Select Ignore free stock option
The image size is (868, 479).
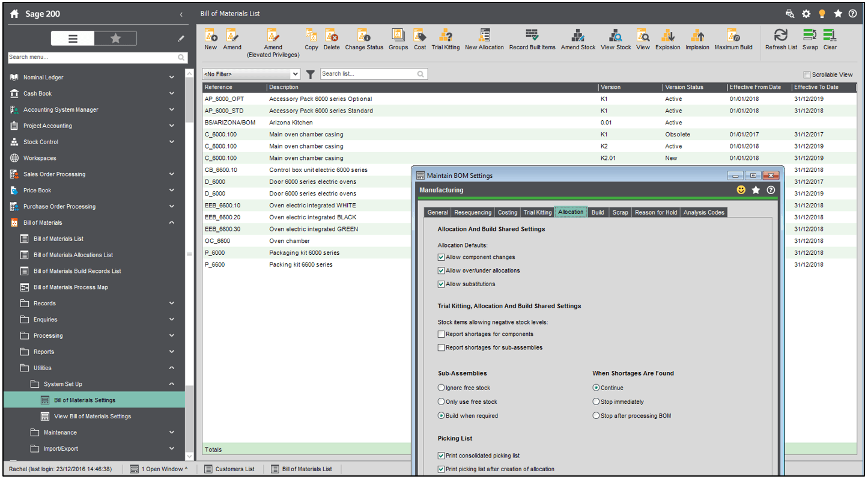click(442, 388)
